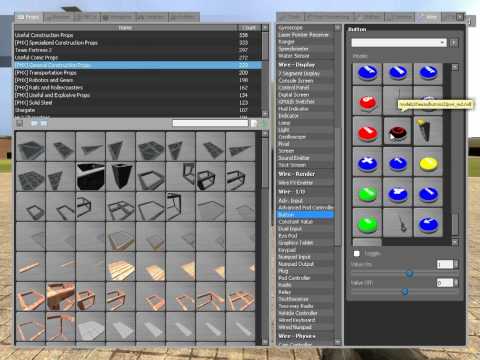Spawn the solid black box prop
The height and width of the screenshot is (360, 480).
pyautogui.click(x=90, y=177)
